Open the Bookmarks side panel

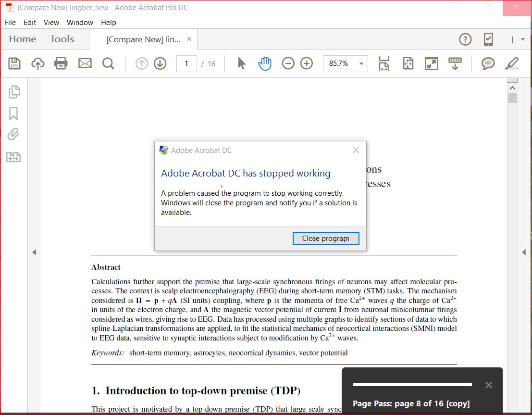point(13,113)
